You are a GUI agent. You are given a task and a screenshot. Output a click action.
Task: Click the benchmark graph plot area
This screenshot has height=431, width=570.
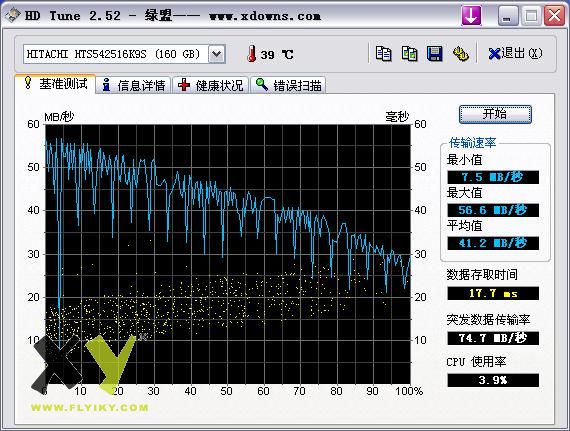point(228,254)
